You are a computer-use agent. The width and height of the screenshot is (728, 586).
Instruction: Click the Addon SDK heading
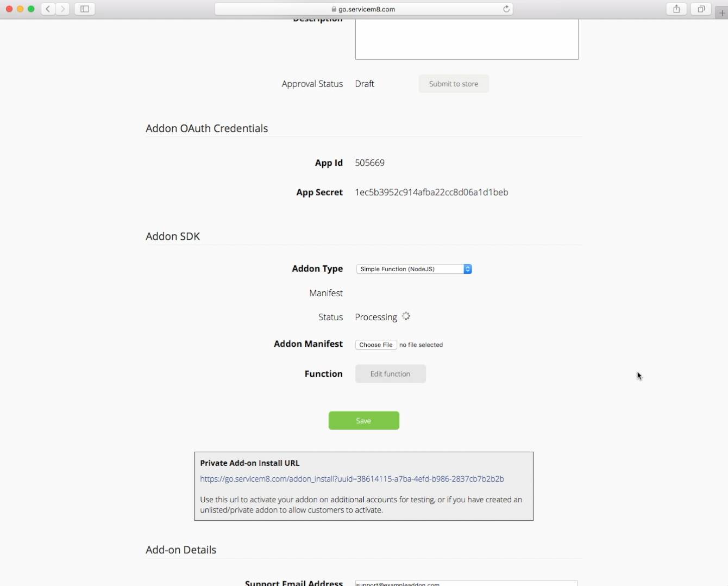[x=173, y=236]
